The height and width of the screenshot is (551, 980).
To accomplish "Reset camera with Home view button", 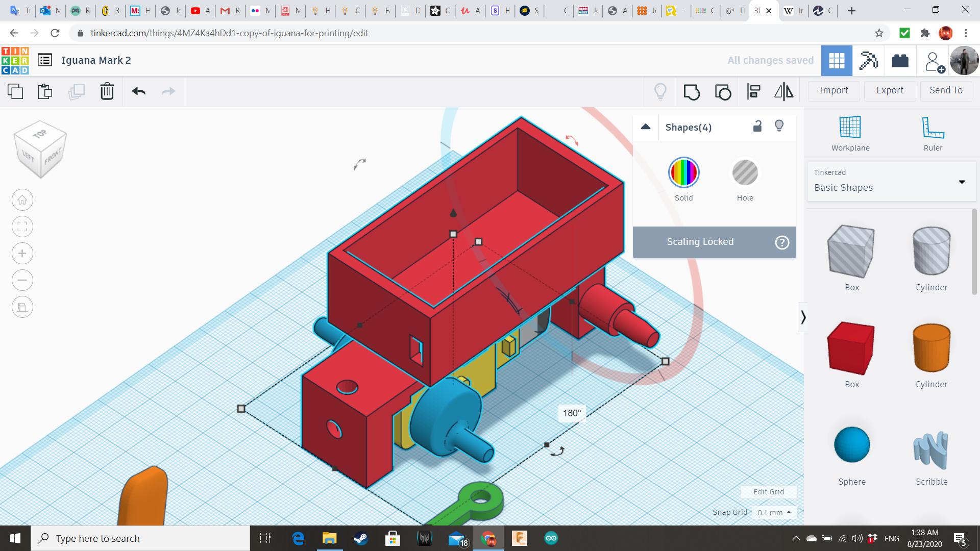I will coord(22,200).
